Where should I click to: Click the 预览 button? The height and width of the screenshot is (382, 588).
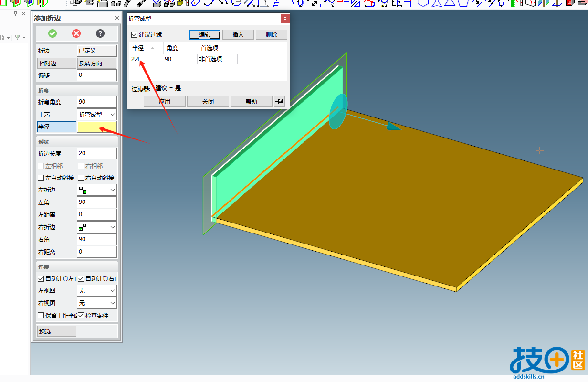tap(57, 331)
